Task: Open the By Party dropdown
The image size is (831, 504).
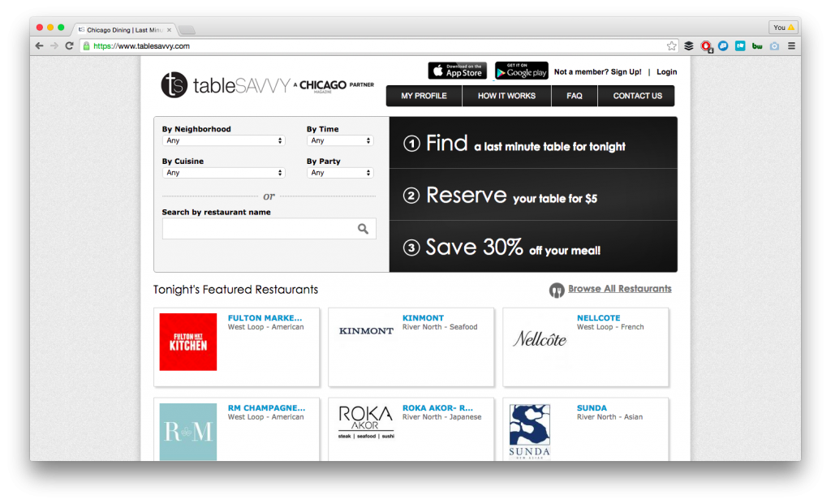Action: point(340,173)
